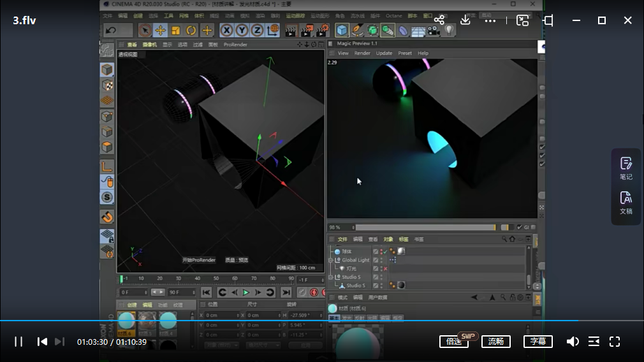Screen dimensions: 644x362
Task: Open the playback speed option 倍速
Action: 454,342
